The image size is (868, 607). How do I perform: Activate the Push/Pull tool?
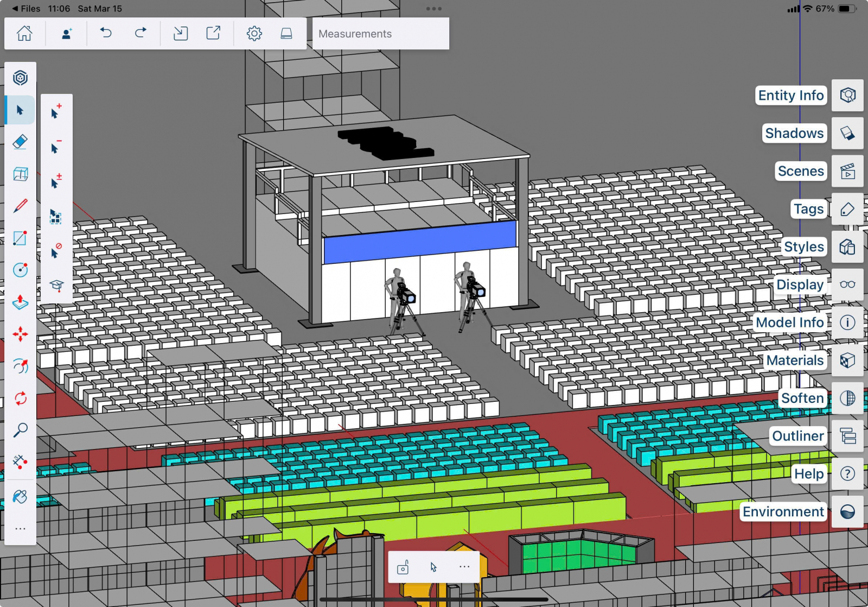(20, 302)
